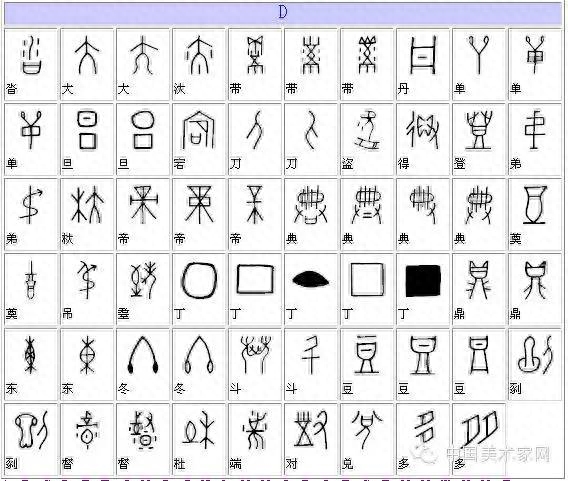
Task: Select the 秩 glyph tile
Action: tap(87, 214)
